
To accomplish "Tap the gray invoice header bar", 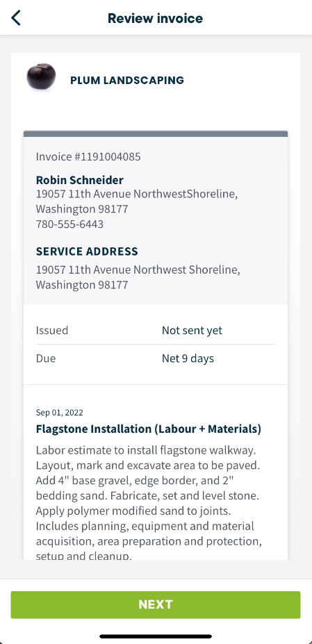I will click(156, 134).
